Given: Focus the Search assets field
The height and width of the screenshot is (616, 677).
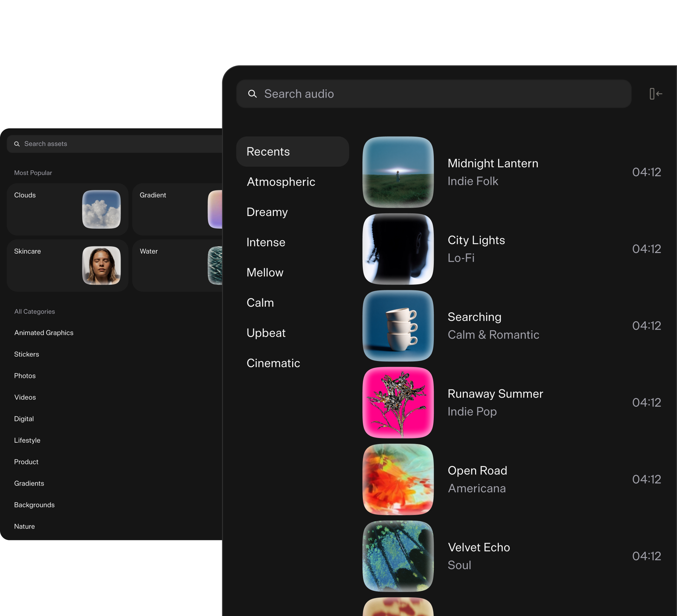Looking at the screenshot, I should [114, 144].
